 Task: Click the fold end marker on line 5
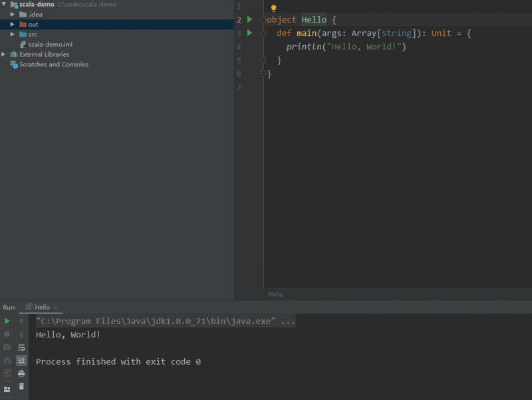(x=263, y=60)
